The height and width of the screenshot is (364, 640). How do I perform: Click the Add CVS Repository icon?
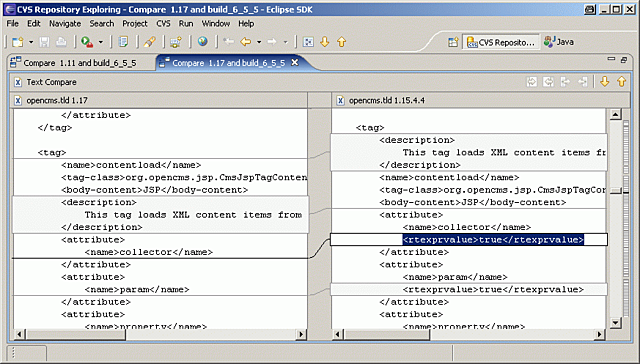(x=176, y=42)
